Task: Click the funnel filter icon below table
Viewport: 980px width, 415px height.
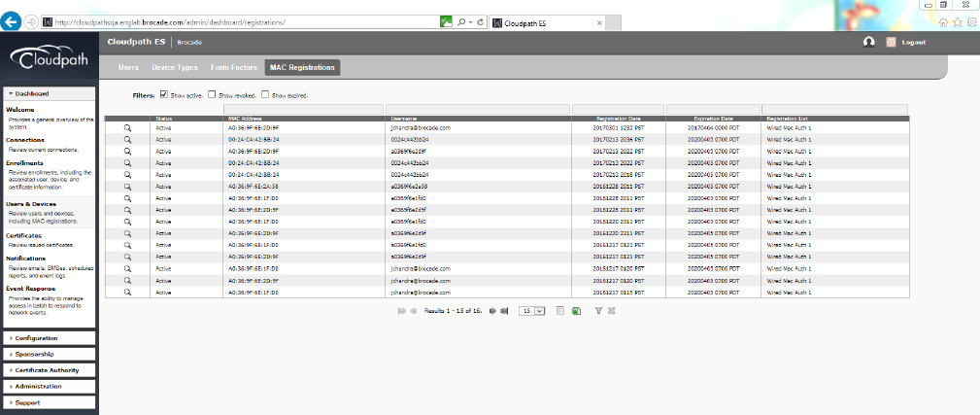Action: pyautogui.click(x=598, y=311)
